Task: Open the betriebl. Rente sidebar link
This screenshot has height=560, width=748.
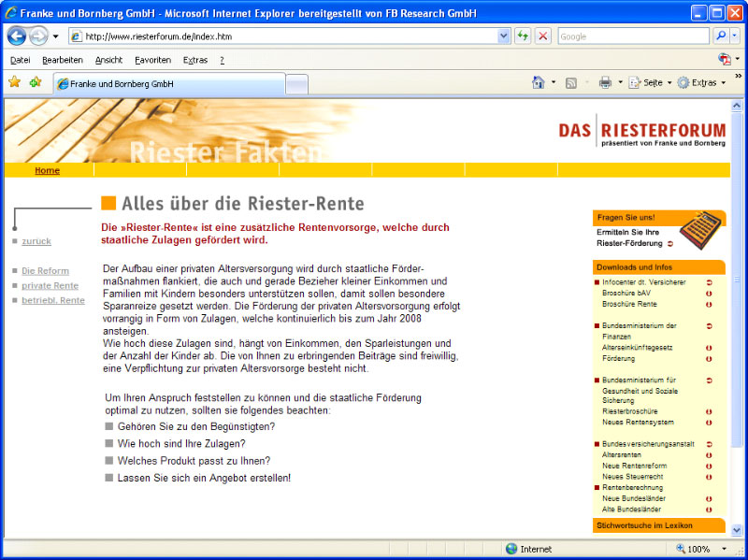Action: tap(53, 300)
